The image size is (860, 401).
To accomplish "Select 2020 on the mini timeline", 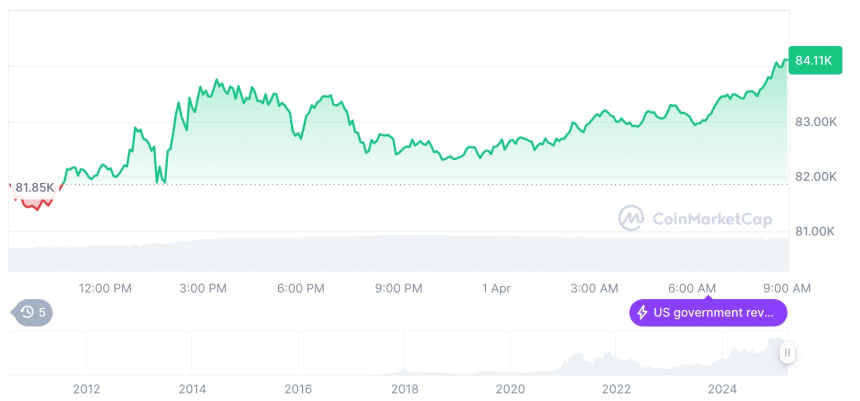I will [510, 389].
